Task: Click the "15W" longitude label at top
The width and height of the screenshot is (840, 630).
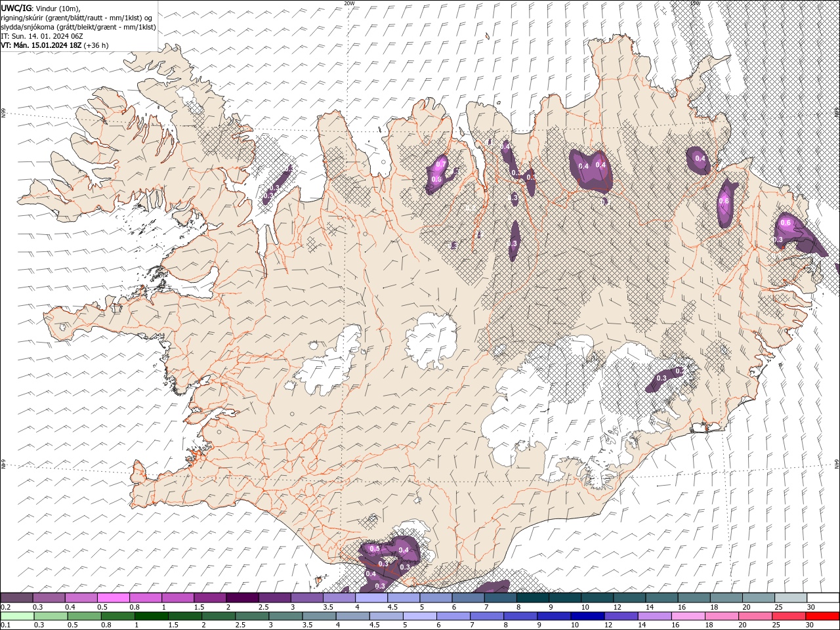Action: coord(695,3)
